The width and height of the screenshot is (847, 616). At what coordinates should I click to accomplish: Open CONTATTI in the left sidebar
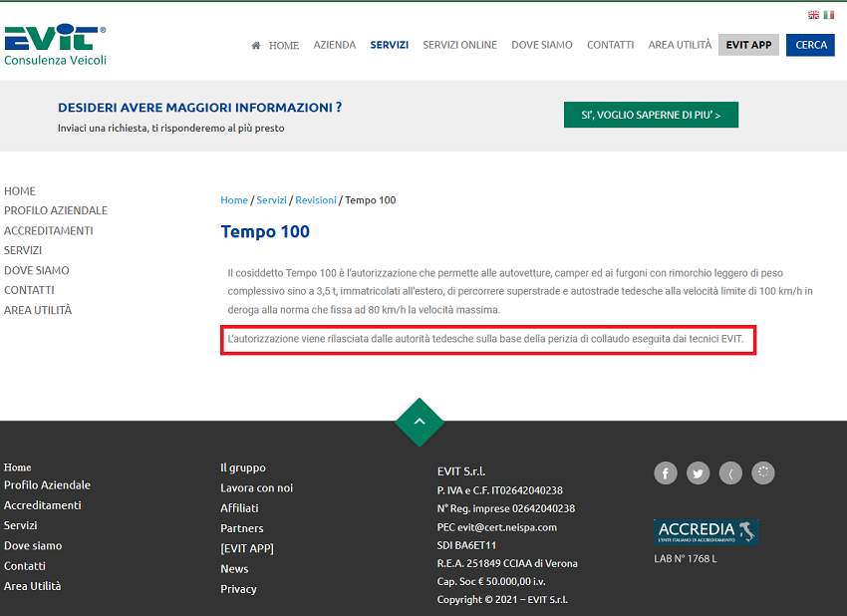[29, 290]
